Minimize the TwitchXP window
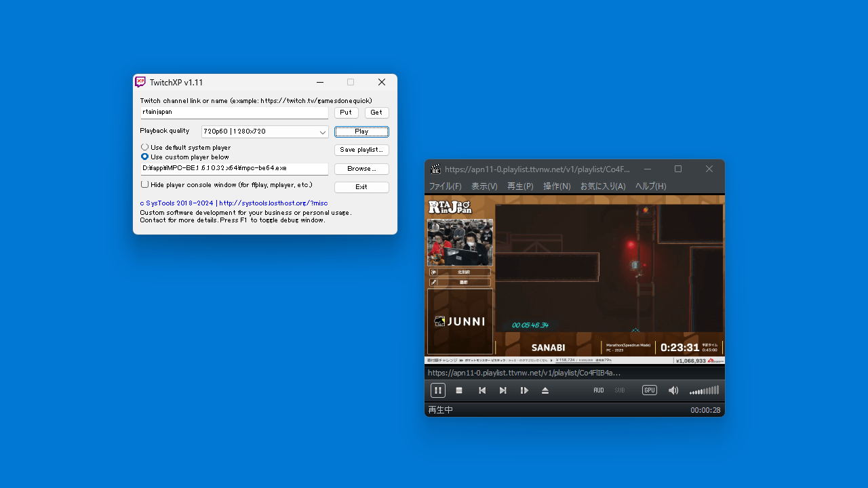The height and width of the screenshot is (488, 868). click(x=320, y=82)
